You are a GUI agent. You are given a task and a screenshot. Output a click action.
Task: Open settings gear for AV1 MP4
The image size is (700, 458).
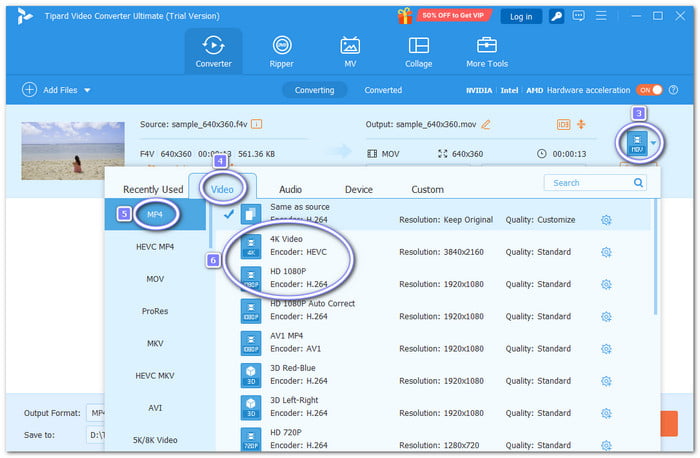606,348
